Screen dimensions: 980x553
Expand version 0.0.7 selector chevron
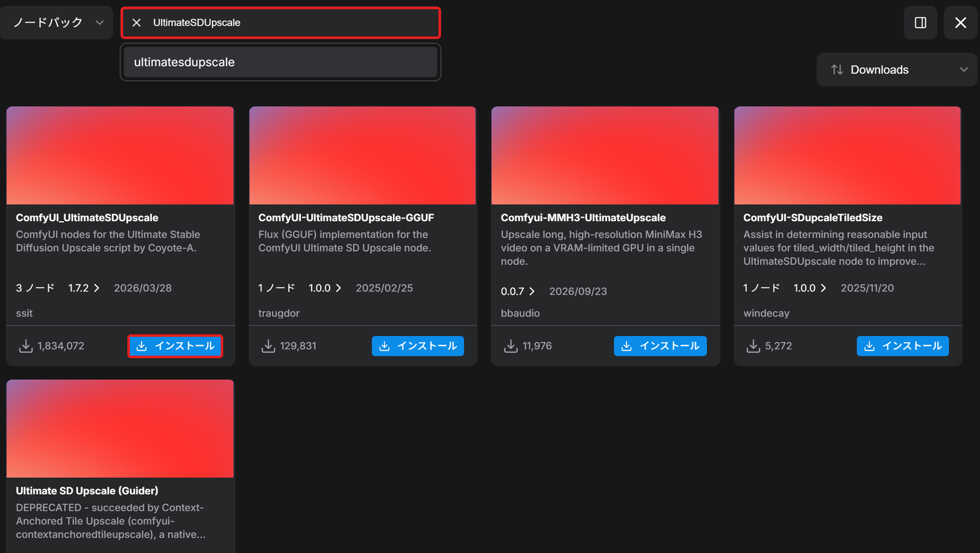pos(532,292)
